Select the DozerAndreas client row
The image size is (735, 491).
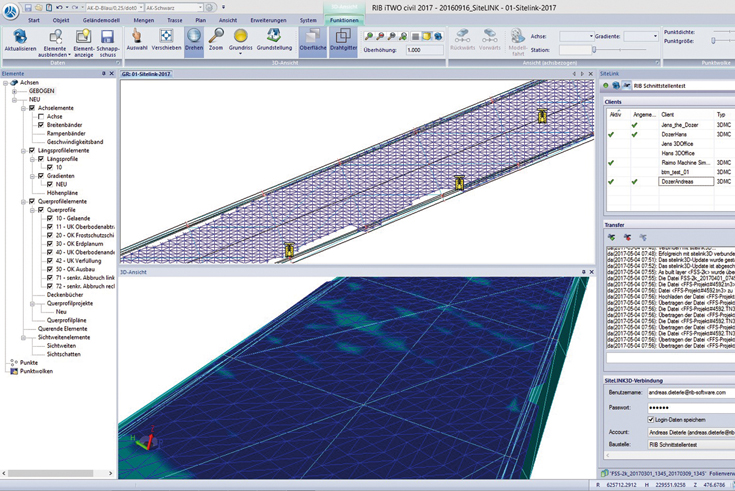coord(679,182)
